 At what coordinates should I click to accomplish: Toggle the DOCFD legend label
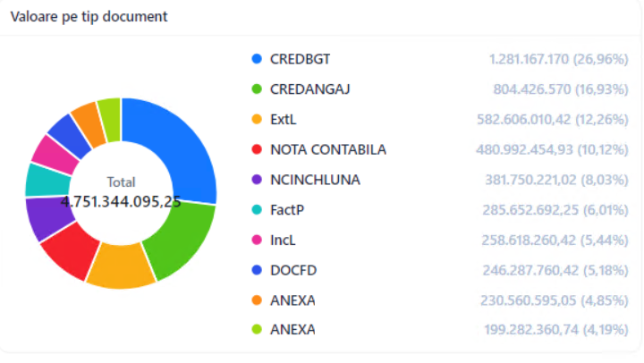pos(293,270)
